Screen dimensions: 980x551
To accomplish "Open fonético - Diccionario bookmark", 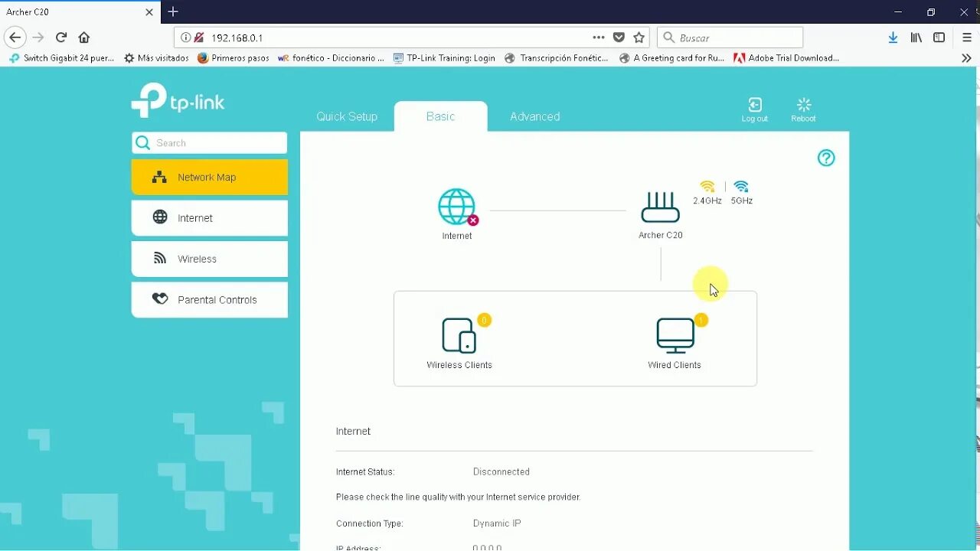I will [331, 58].
